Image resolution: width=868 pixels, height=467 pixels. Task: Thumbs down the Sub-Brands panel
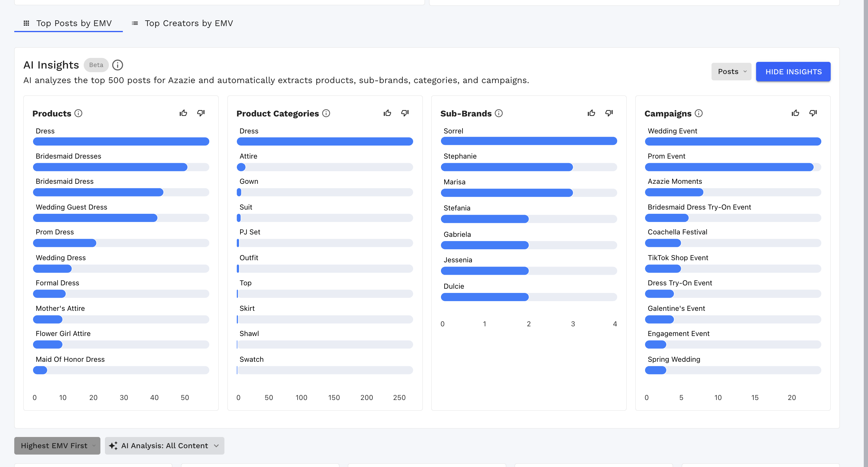click(609, 113)
